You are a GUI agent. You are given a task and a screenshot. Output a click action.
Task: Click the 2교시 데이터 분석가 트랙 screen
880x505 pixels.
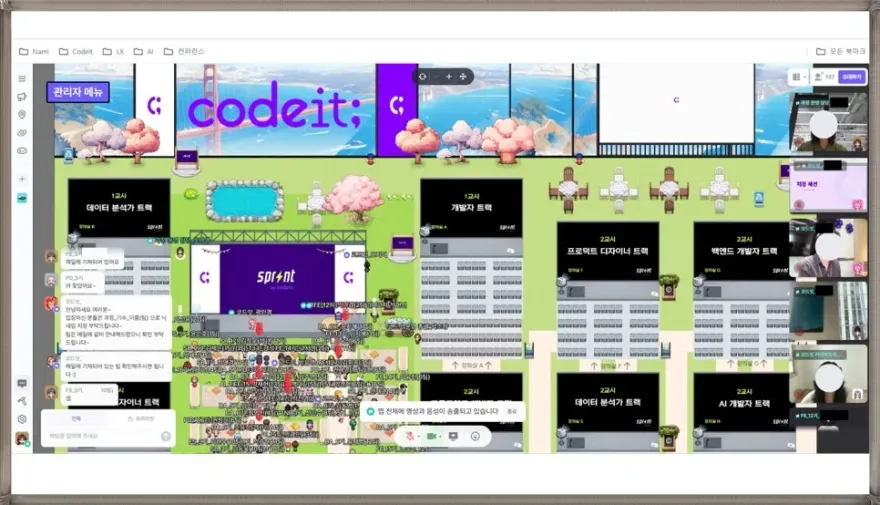click(x=608, y=402)
